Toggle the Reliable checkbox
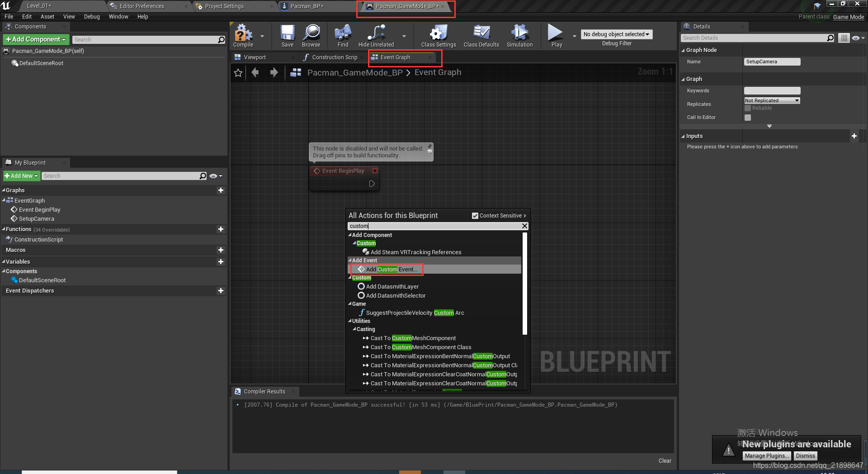Viewport: 868px width, 474px height. click(x=748, y=108)
